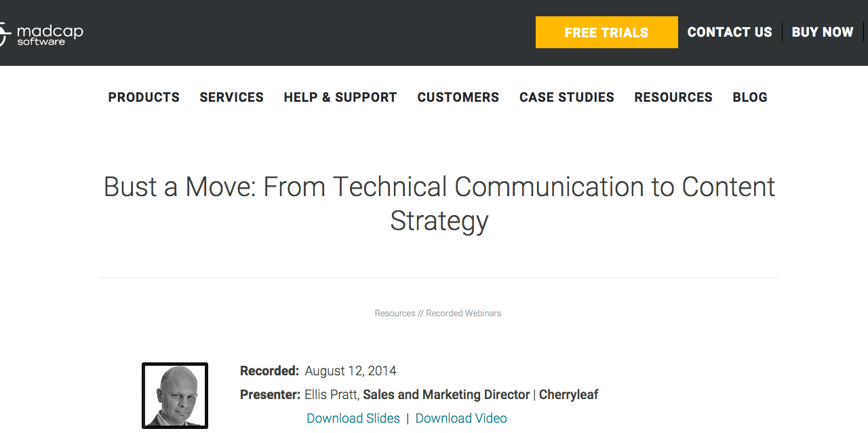Go to the CASE STUDIES page
The height and width of the screenshot is (433, 868).
click(567, 98)
